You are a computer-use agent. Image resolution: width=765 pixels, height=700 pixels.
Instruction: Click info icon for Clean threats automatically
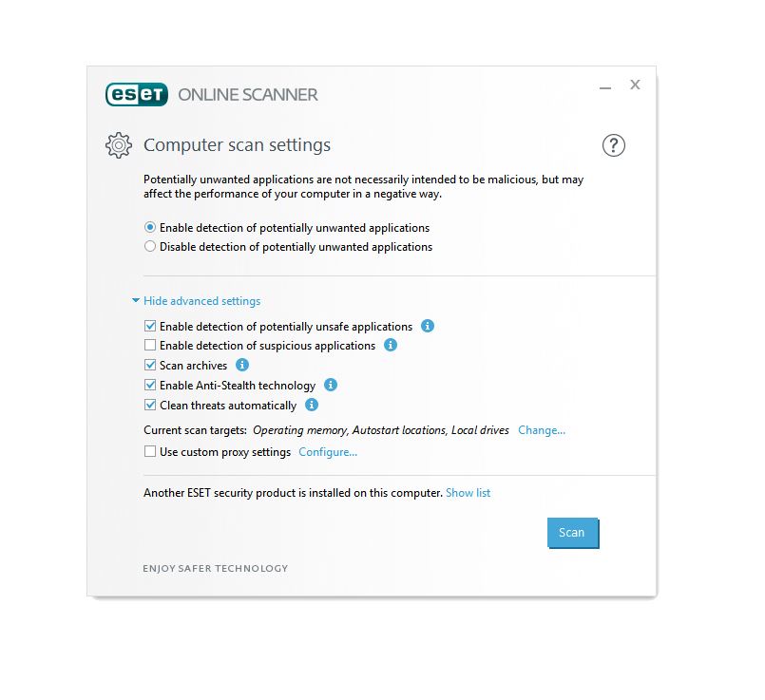[x=312, y=405]
